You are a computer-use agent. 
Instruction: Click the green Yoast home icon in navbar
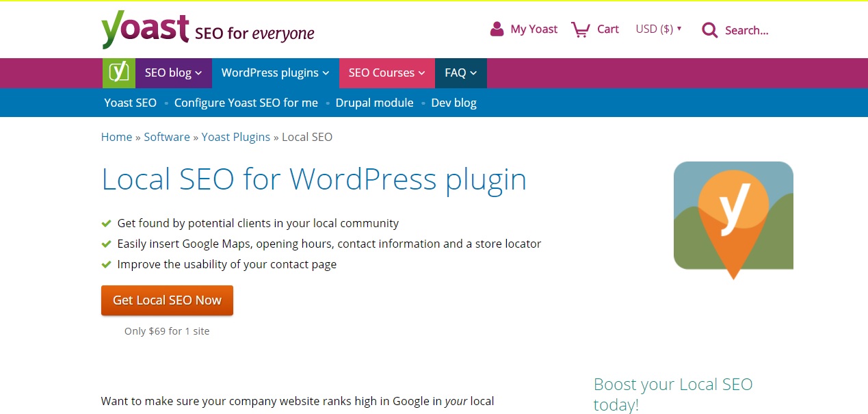click(119, 73)
